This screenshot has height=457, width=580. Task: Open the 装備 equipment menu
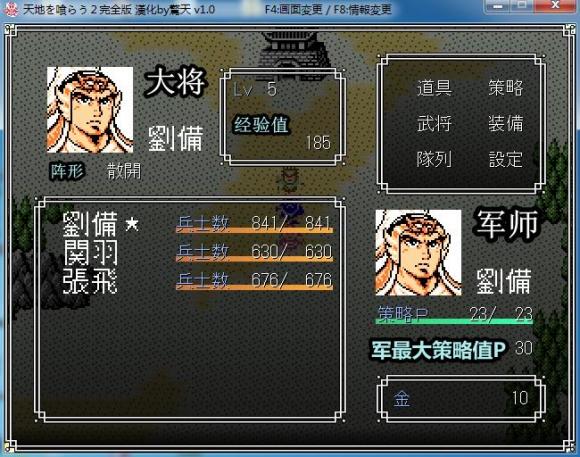[506, 124]
